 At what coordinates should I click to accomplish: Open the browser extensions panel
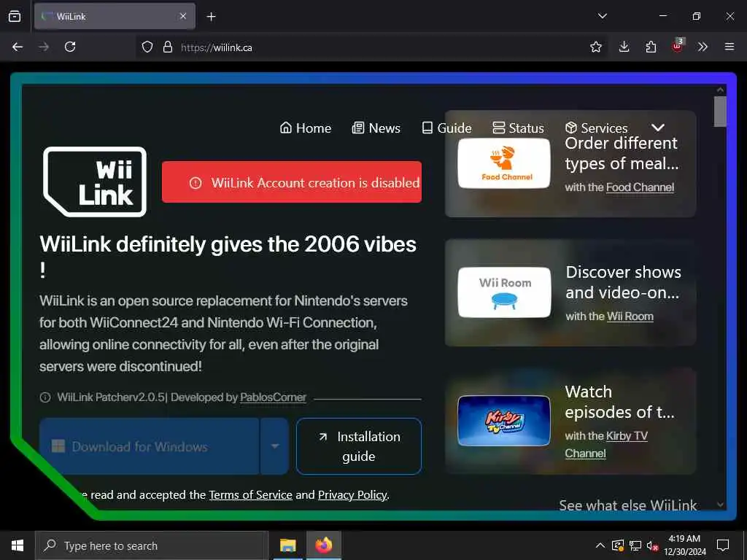click(x=651, y=47)
